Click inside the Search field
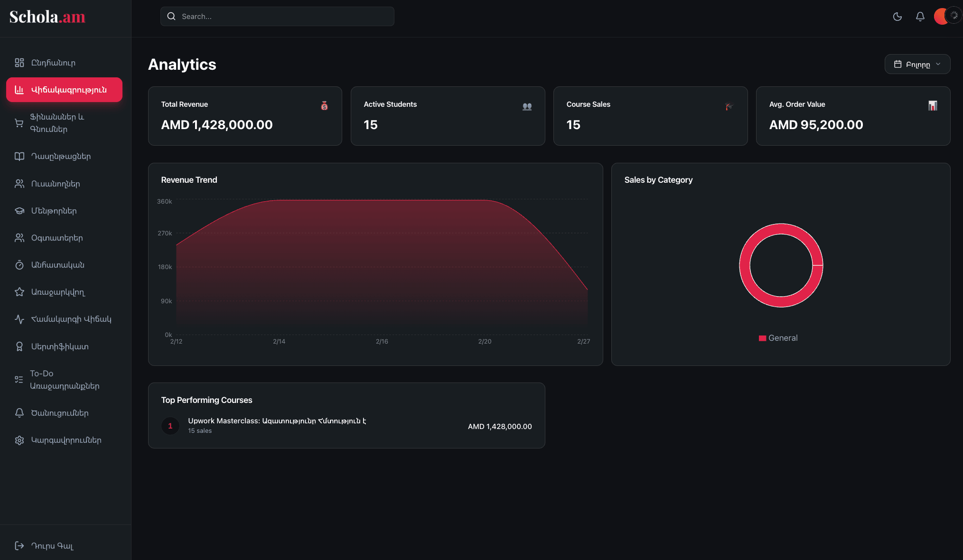 click(277, 16)
